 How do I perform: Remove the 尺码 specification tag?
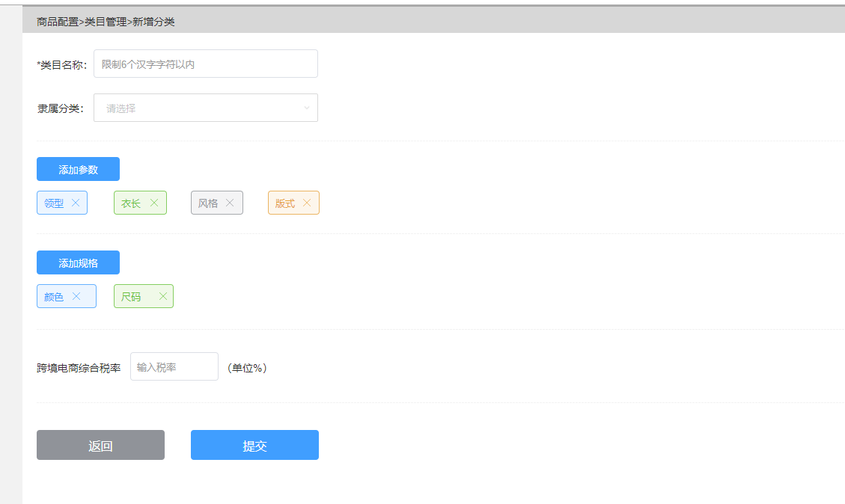[162, 296]
